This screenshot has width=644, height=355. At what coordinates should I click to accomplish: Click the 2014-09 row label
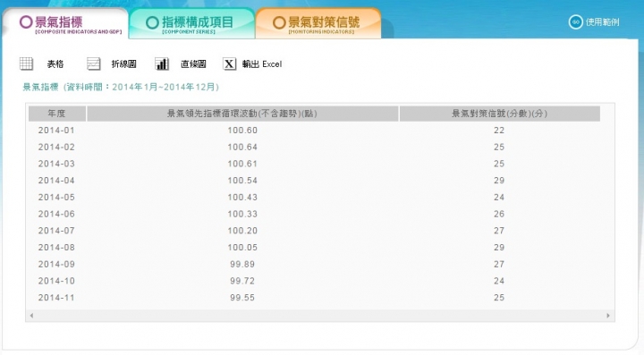point(56,265)
